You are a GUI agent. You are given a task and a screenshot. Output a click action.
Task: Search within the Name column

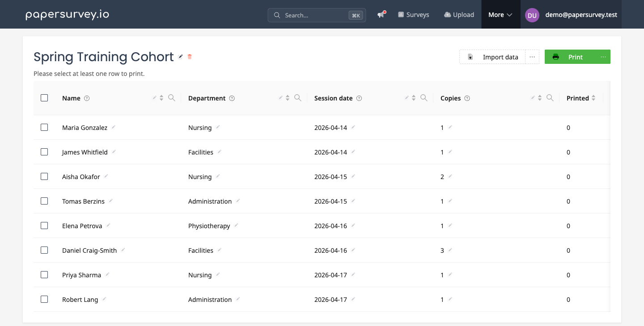point(172,98)
